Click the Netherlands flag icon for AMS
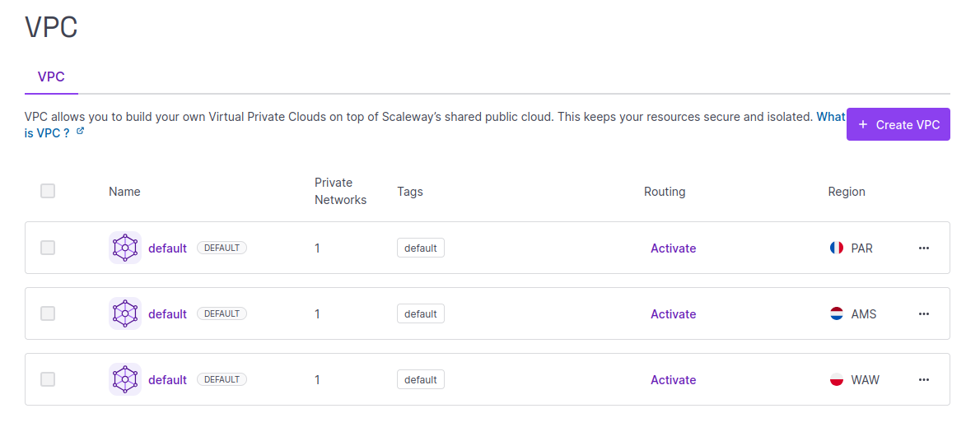 click(x=837, y=313)
